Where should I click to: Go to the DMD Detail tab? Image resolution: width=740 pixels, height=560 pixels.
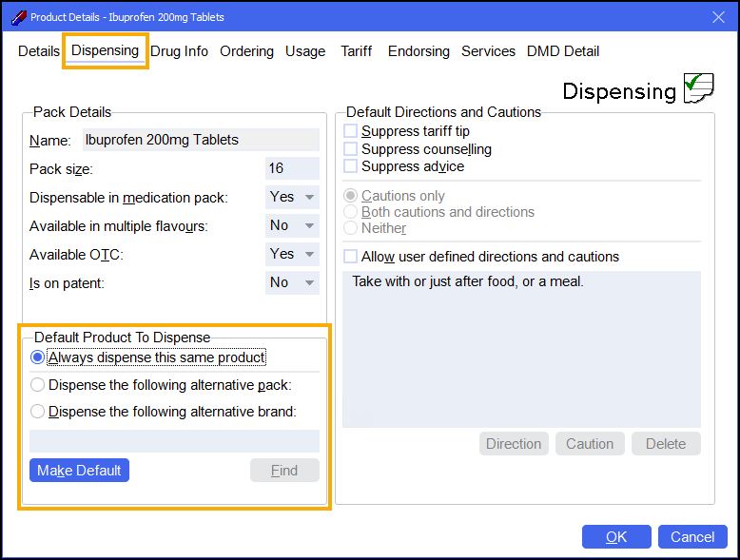click(563, 51)
